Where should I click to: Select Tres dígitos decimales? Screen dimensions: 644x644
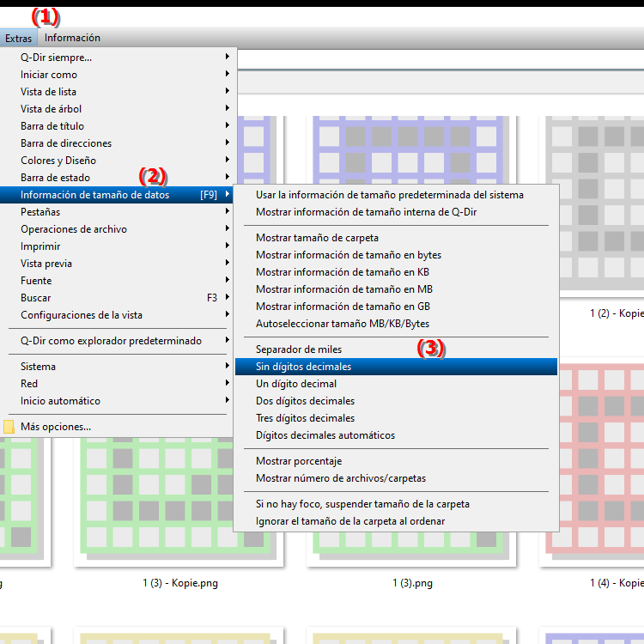tap(396, 418)
